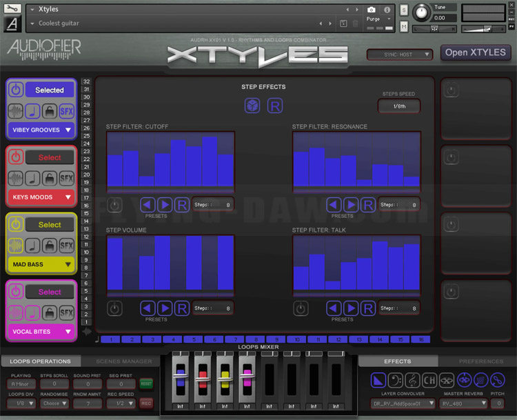Enable Step Filter Cutoff power button

click(114, 206)
